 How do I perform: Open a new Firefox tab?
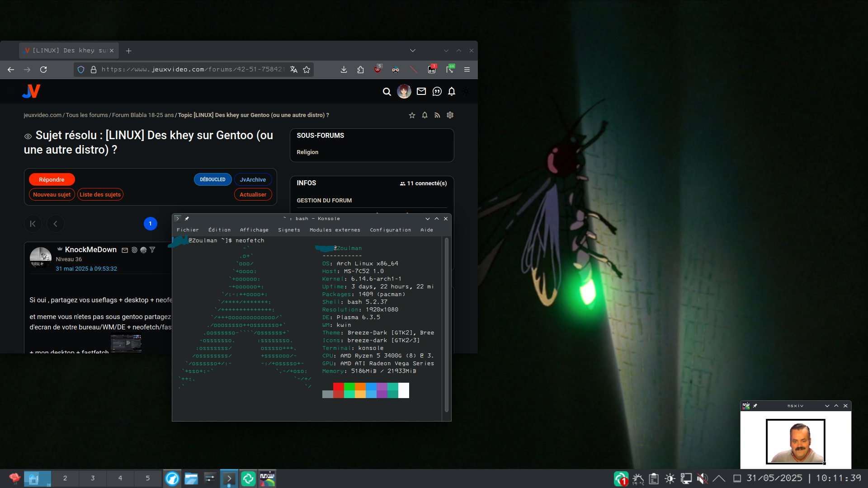click(128, 51)
